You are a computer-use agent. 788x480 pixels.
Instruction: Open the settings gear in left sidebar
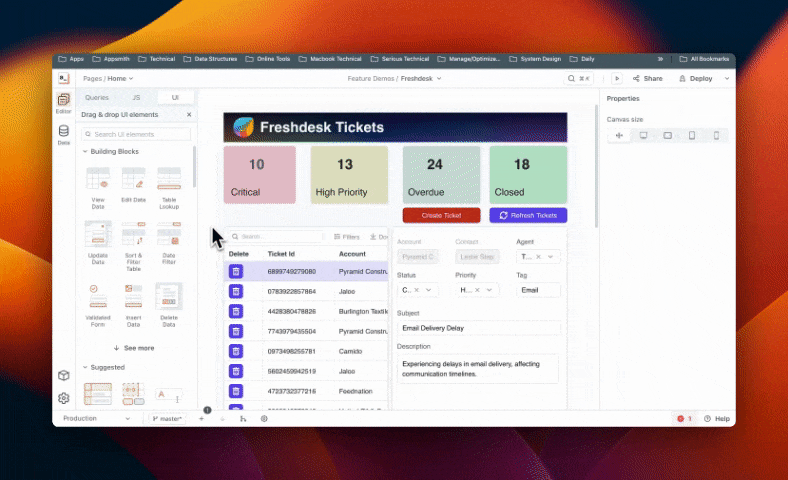click(64, 398)
